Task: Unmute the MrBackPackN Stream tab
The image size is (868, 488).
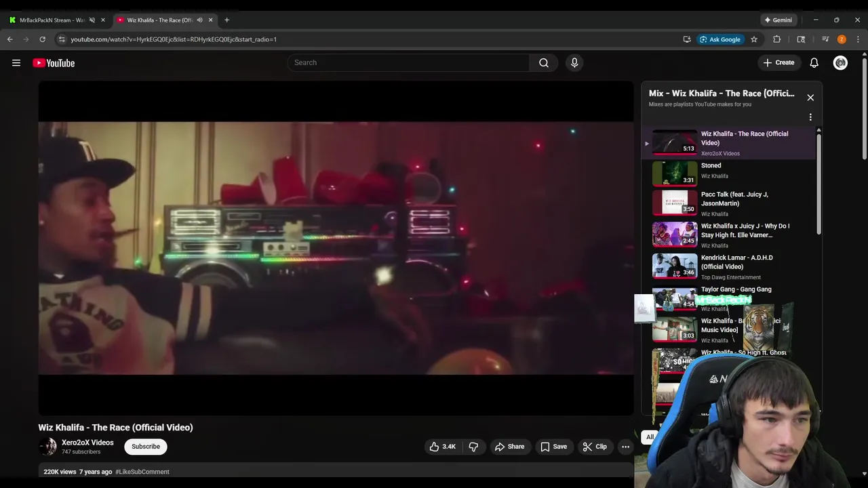Action: pos(92,20)
